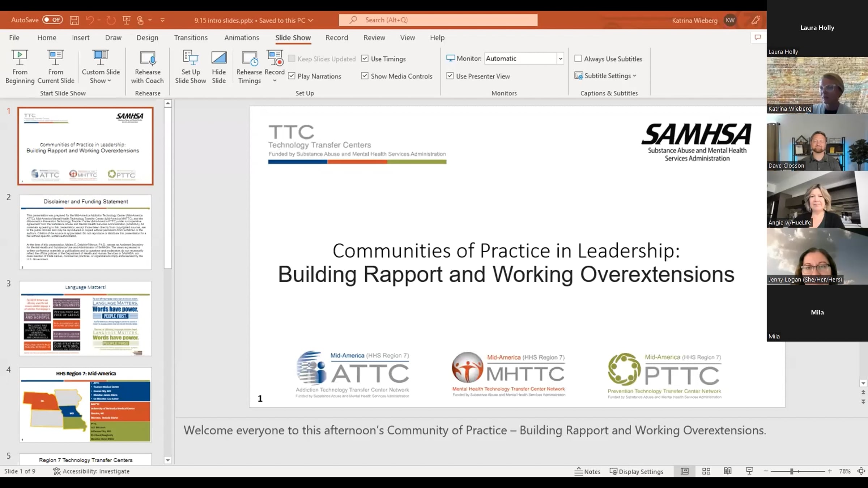Start show From Current Slide
Image resolution: width=868 pixels, height=488 pixels.
(x=56, y=67)
